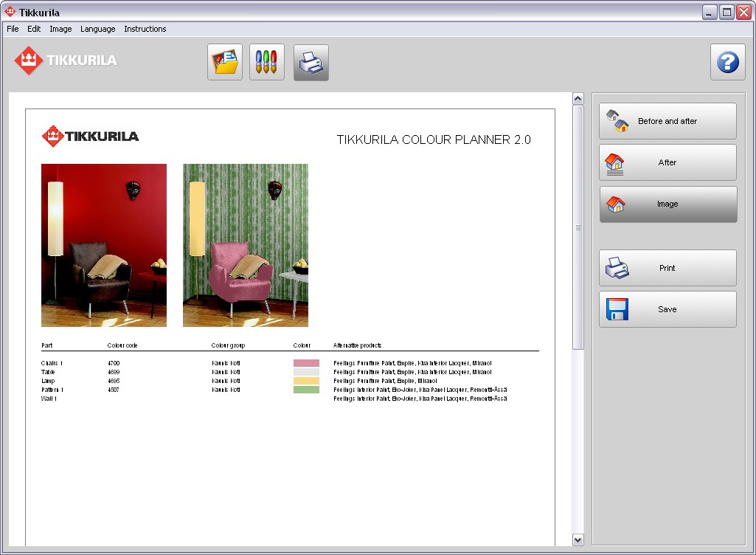Open the image folder toolbar icon
756x555 pixels.
click(225, 62)
